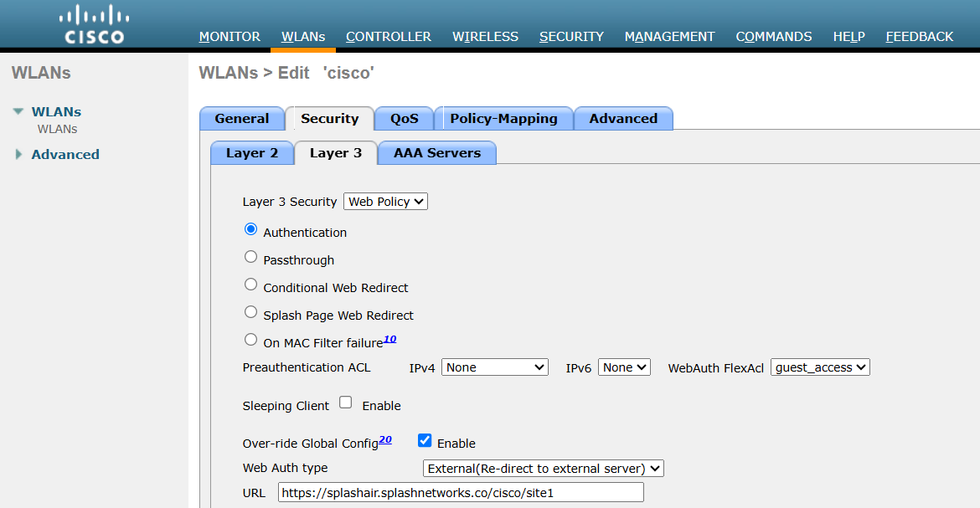Open the MONITOR menu

[x=230, y=37]
